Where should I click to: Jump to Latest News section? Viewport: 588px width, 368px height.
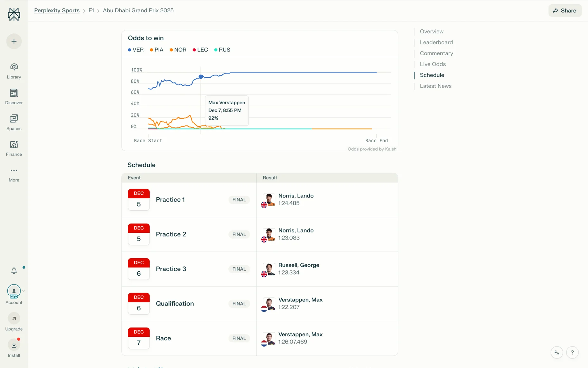point(435,86)
